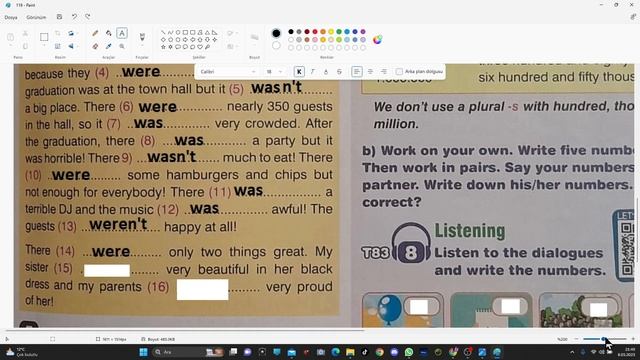
Task: Open the Boyut line size selector
Action: coord(255,38)
